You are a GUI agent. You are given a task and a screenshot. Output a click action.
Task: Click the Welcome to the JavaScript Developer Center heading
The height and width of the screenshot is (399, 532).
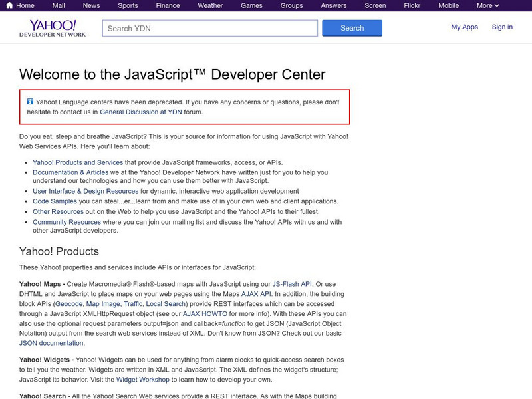(x=172, y=74)
